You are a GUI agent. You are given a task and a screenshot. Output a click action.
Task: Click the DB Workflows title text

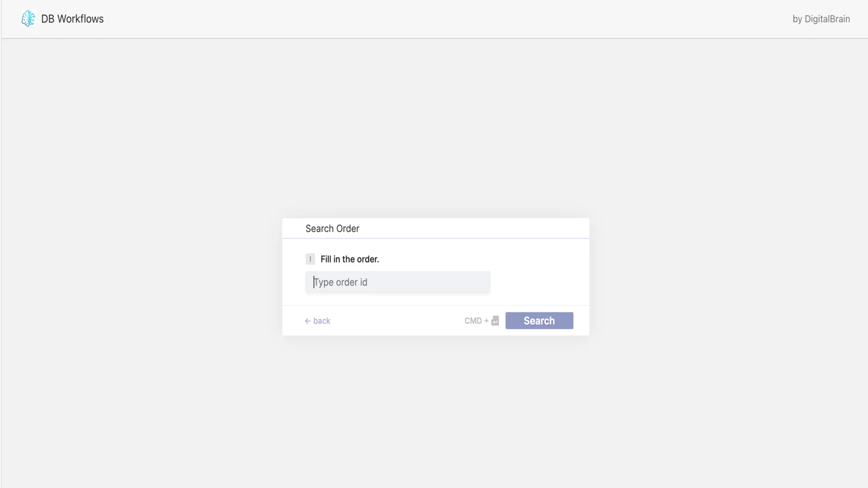[x=72, y=19]
